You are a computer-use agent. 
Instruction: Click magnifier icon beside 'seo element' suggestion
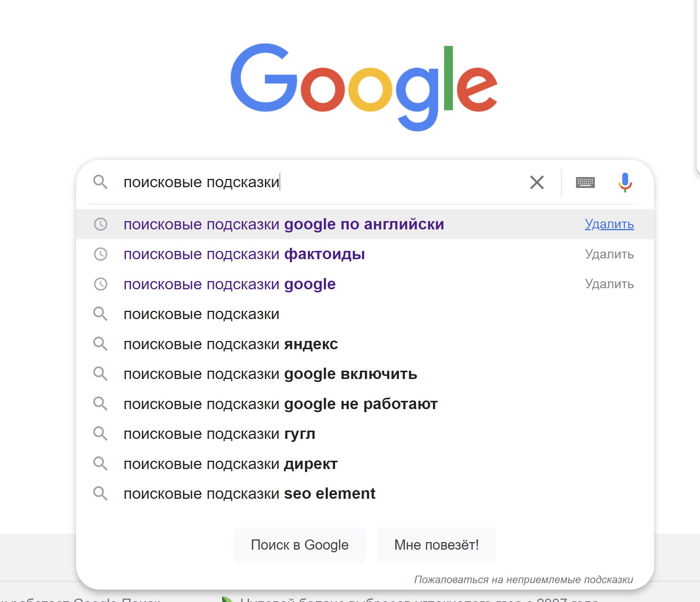click(x=100, y=494)
